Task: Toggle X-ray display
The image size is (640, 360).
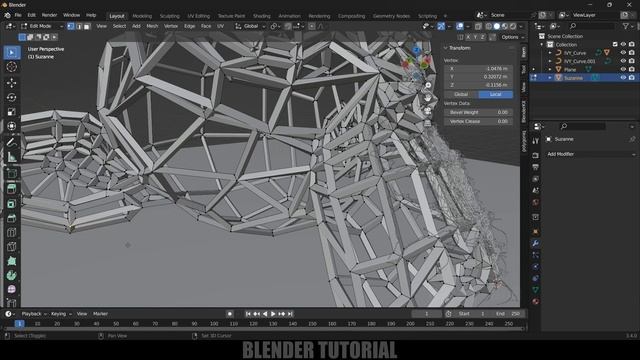Action: [478, 26]
